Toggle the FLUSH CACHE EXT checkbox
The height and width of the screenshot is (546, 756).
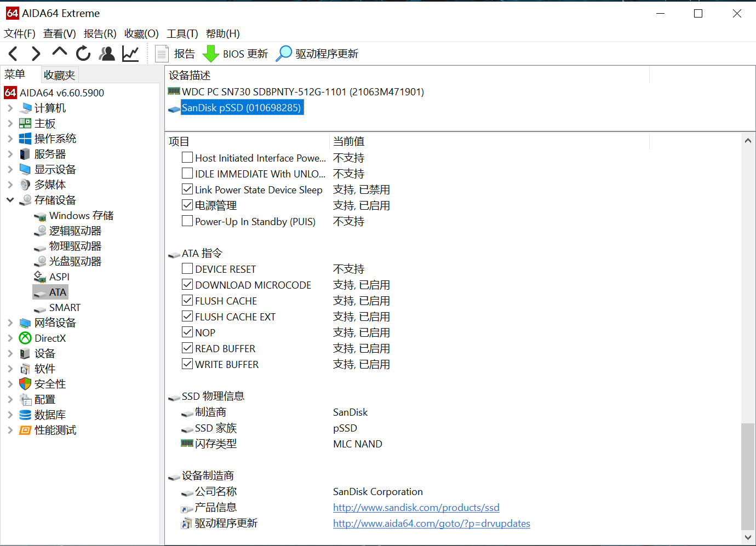187,317
